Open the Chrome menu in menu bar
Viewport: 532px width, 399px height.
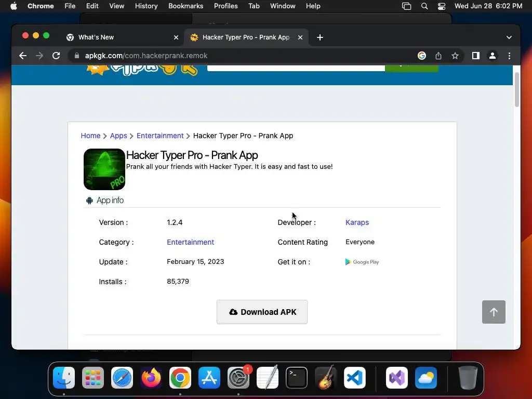point(41,6)
